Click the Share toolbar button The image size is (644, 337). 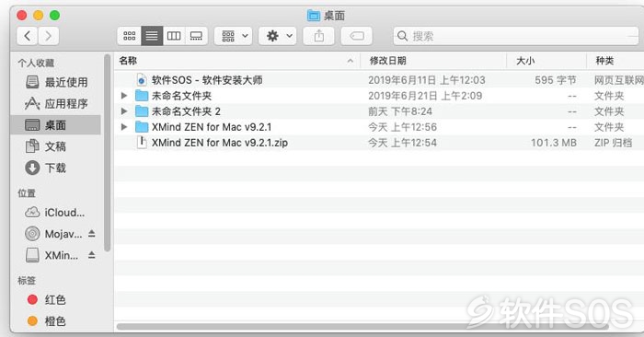tap(318, 36)
